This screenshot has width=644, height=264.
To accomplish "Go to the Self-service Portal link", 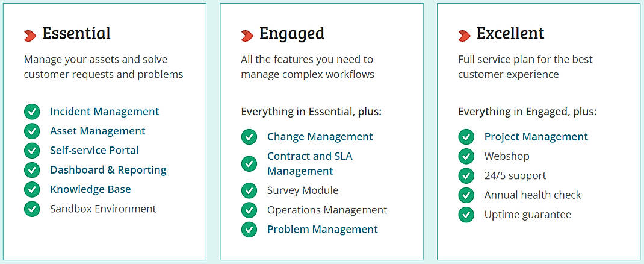I will (x=94, y=150).
